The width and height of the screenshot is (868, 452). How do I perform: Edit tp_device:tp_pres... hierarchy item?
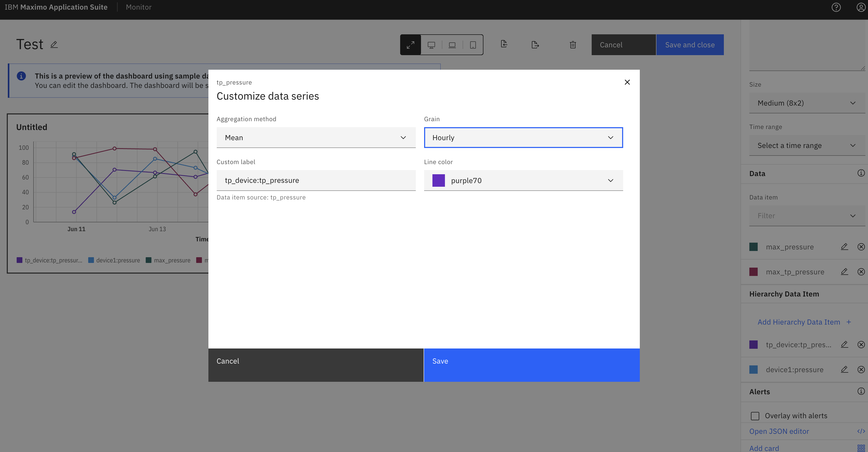coord(844,345)
